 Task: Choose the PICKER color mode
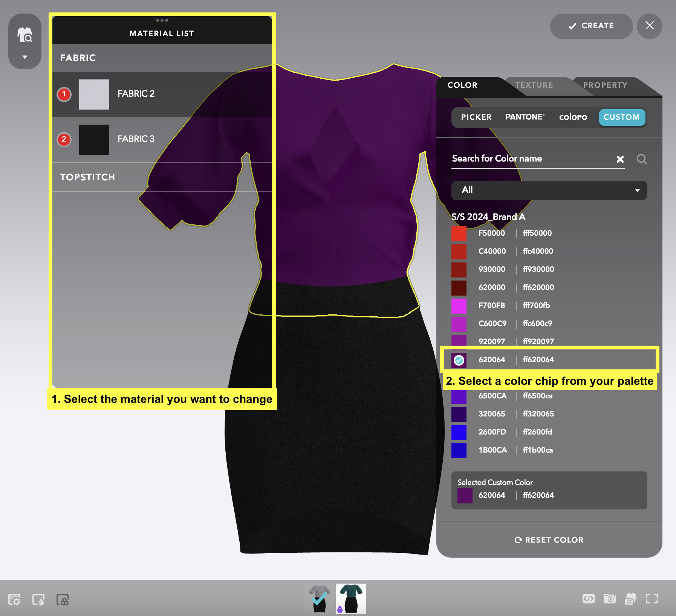[476, 117]
